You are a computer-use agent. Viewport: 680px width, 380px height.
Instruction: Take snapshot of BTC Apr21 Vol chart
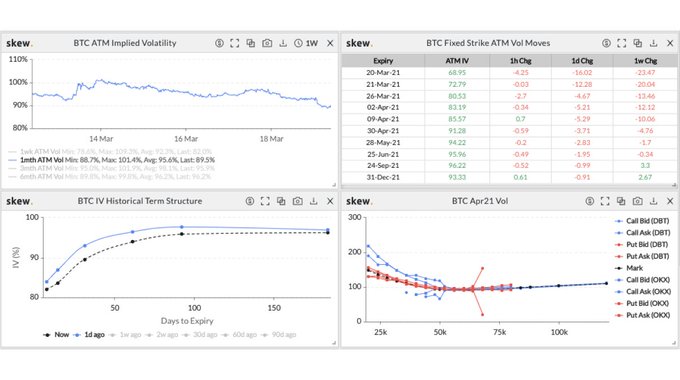point(638,201)
